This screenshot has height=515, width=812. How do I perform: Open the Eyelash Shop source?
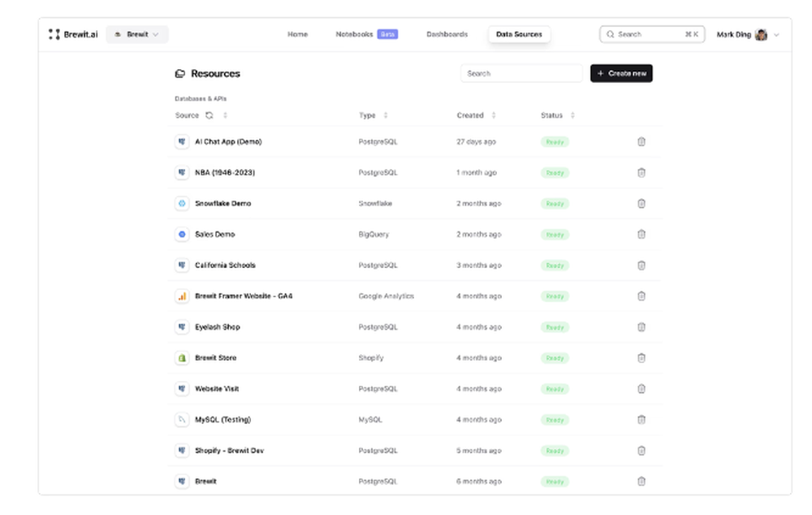[x=218, y=327]
